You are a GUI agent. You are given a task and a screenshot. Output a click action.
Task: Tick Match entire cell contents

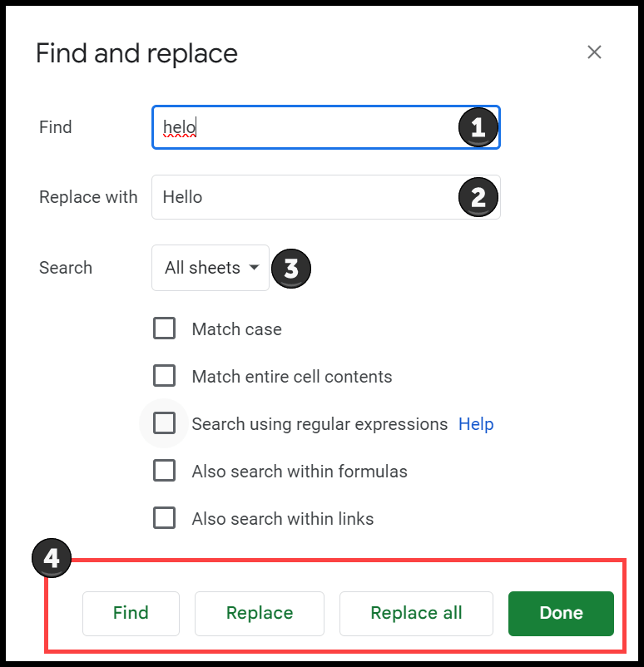pyautogui.click(x=164, y=376)
